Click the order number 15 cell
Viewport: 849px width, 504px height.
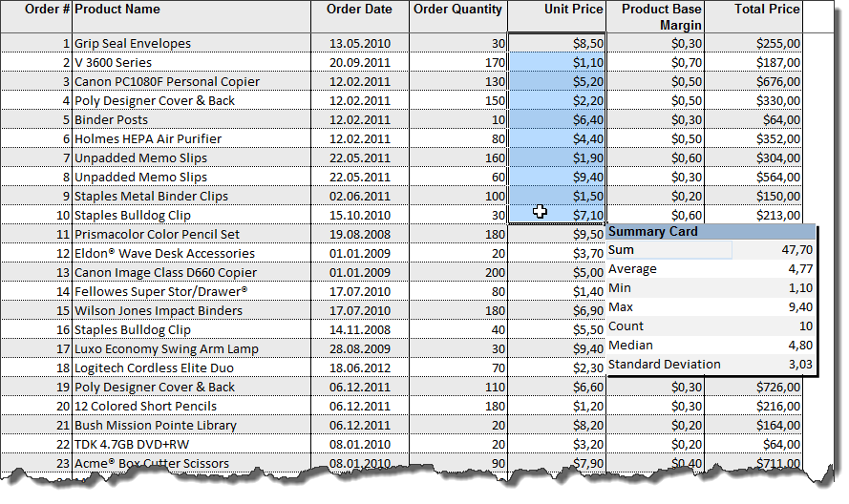point(36,311)
